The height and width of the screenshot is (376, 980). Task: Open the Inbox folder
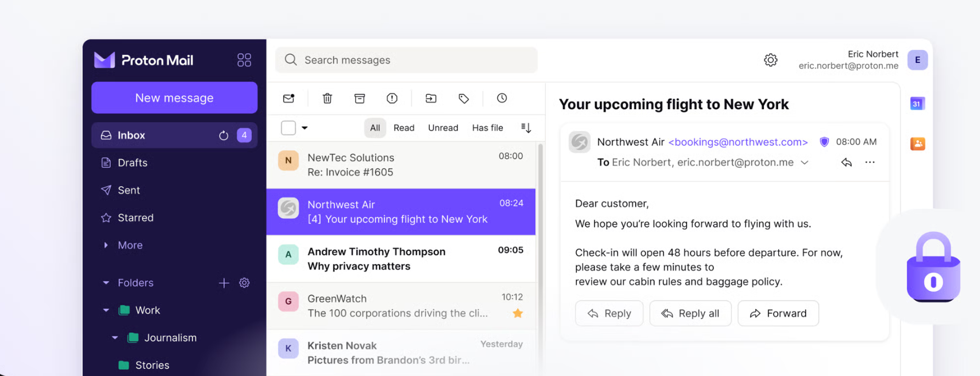point(174,135)
